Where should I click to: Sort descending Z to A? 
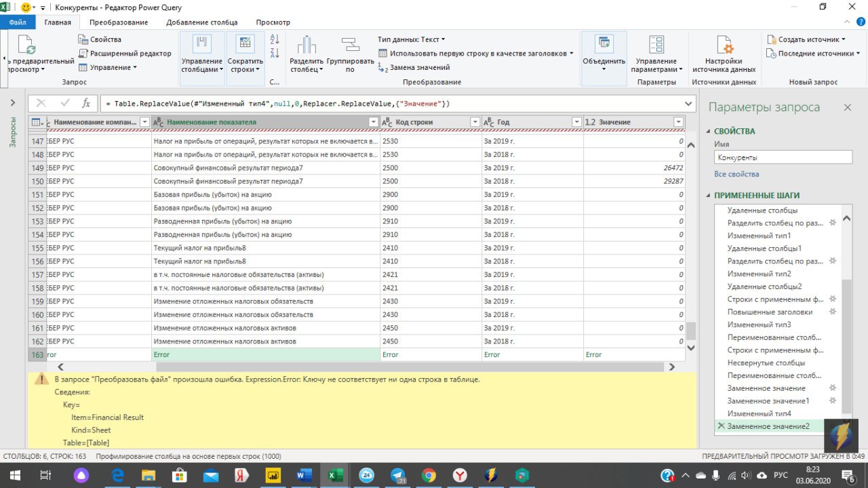click(x=275, y=53)
